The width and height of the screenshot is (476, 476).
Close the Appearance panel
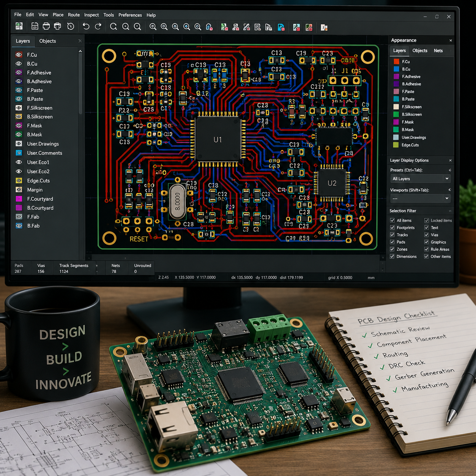pos(451,40)
